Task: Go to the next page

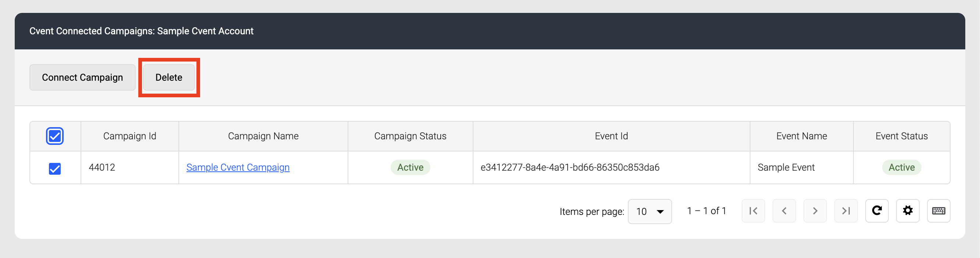Action: [x=815, y=211]
